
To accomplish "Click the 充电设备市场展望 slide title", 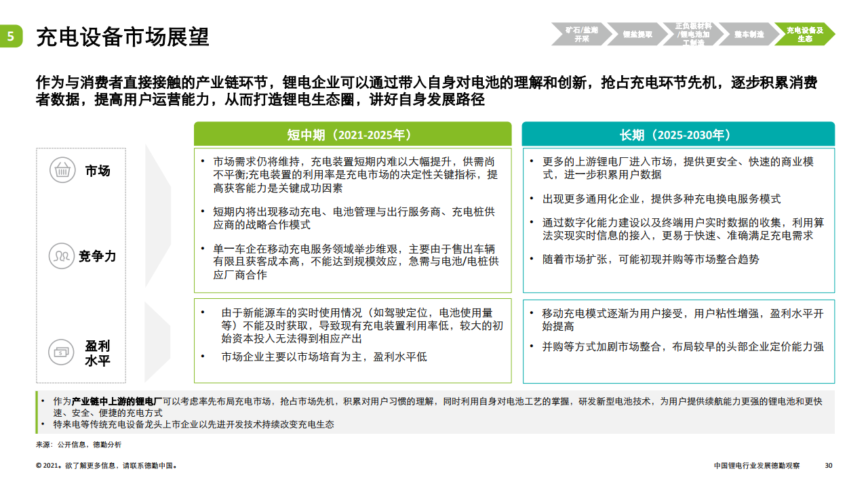I will tap(122, 37).
